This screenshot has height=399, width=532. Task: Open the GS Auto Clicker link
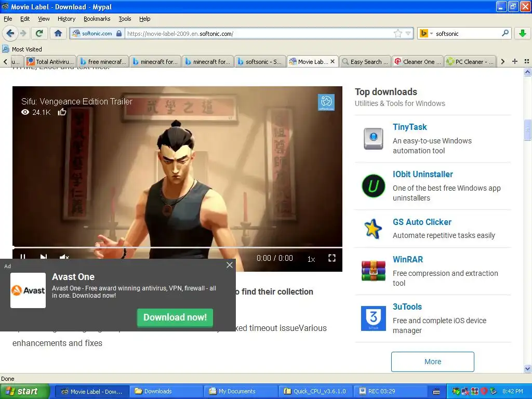click(422, 222)
